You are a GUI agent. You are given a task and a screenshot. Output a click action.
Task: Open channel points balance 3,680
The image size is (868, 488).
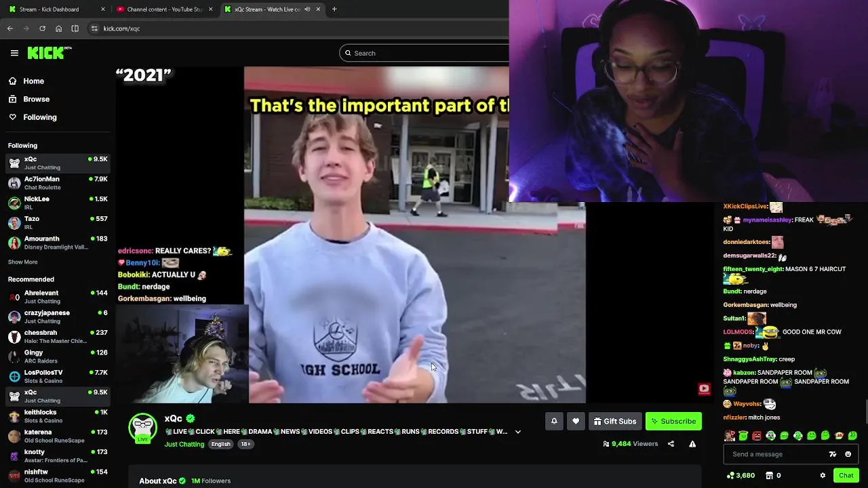[x=741, y=476]
